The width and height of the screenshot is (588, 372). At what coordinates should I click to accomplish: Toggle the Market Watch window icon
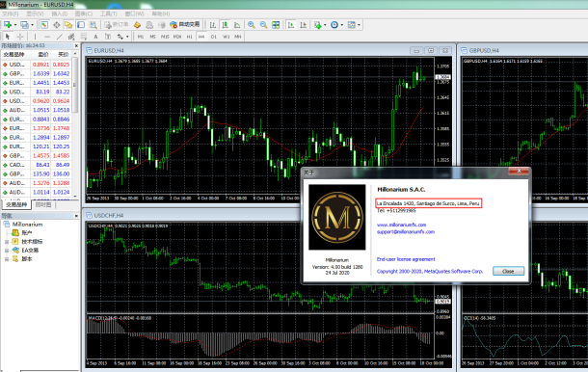pos(44,25)
